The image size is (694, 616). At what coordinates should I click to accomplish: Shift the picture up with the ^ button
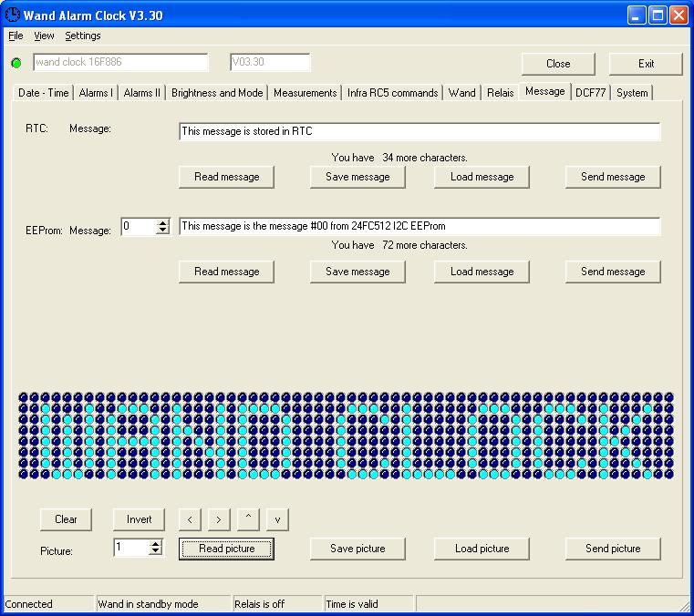248,519
